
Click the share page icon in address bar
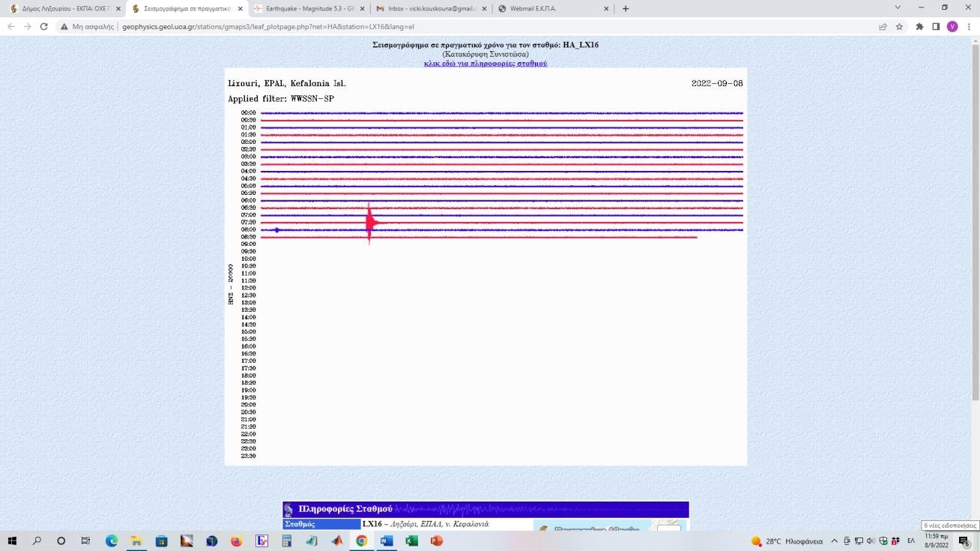pyautogui.click(x=883, y=26)
